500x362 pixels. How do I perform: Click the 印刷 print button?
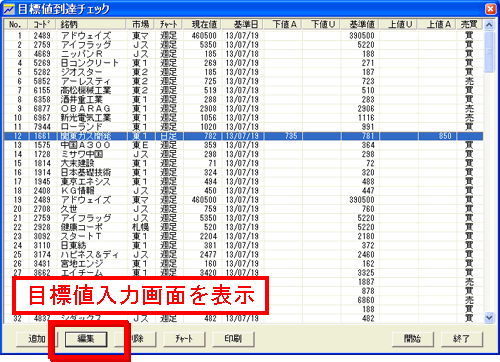pos(233,339)
